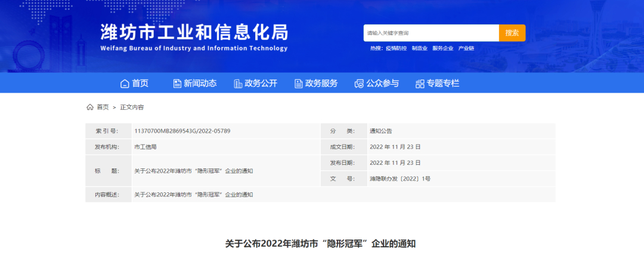Click the building icon beside 政务公开
644x264 pixels.
point(238,84)
